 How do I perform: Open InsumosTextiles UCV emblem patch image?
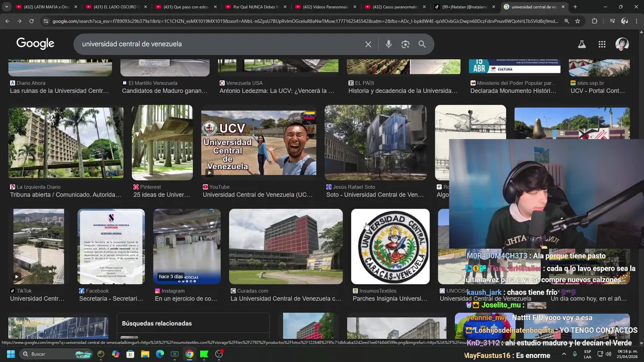(x=390, y=246)
